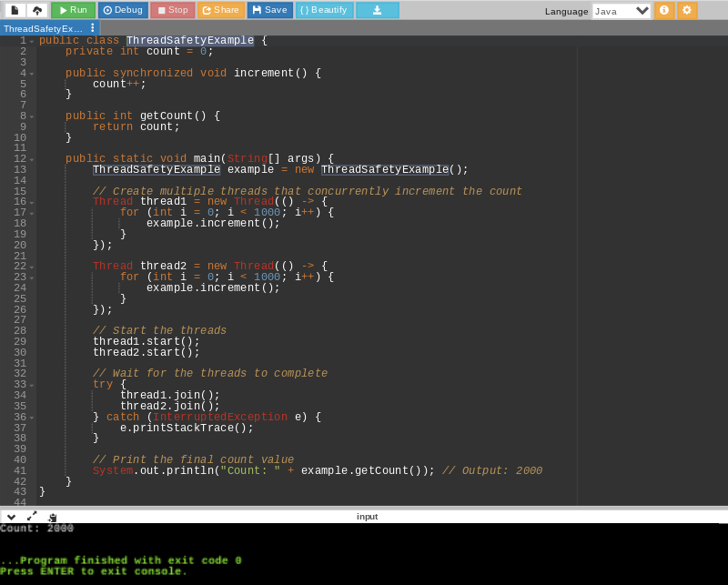Open editor settings gear
Screen dimensions: 728x585
[x=687, y=10]
